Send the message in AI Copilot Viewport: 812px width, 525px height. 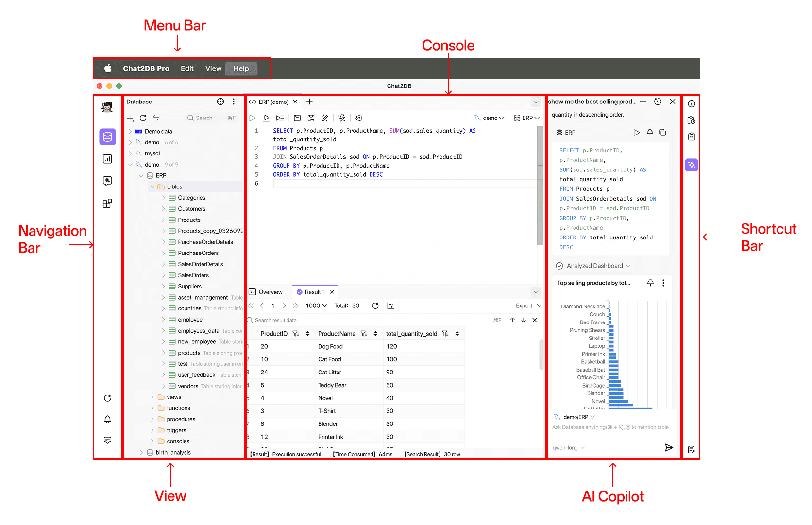669,447
